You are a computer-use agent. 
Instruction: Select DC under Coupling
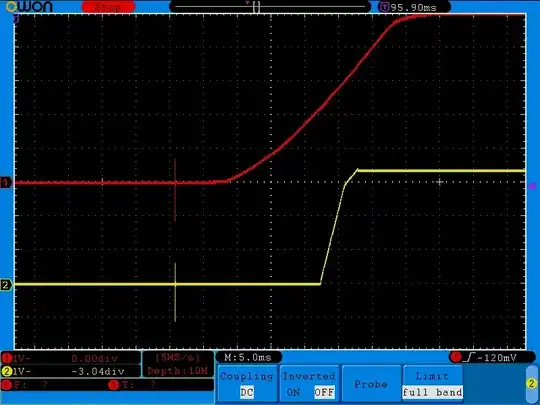(x=247, y=392)
